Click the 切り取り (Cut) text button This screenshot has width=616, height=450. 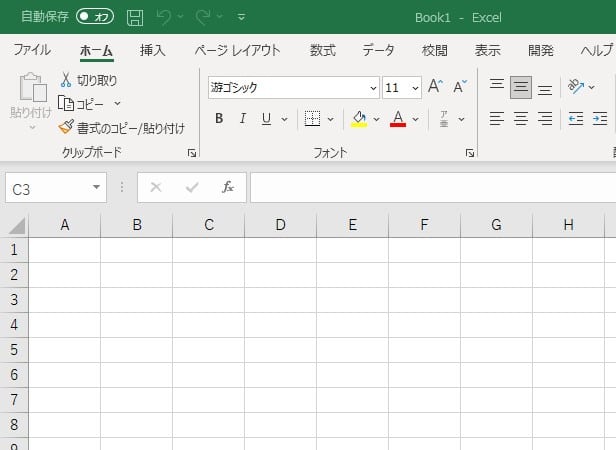point(97,80)
